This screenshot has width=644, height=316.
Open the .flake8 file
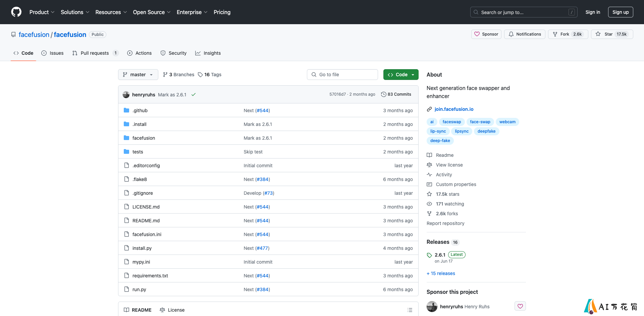pos(140,179)
